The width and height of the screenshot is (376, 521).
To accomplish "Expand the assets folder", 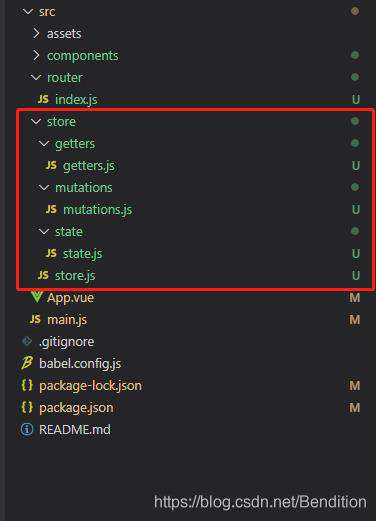I will click(36, 33).
